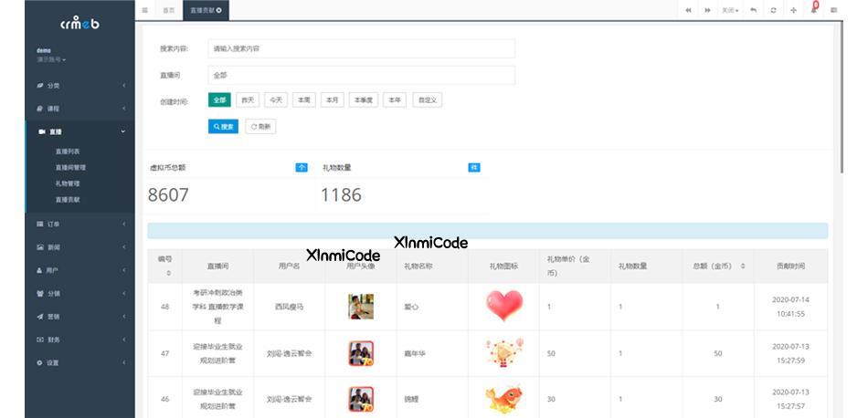Click the blue 搜索 button
868x418 pixels.
[x=223, y=127]
